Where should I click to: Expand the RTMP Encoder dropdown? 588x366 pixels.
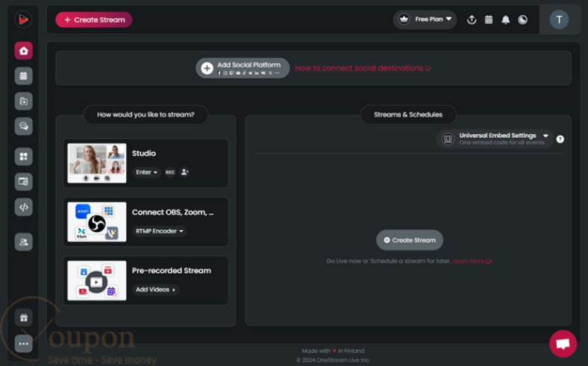click(x=160, y=231)
